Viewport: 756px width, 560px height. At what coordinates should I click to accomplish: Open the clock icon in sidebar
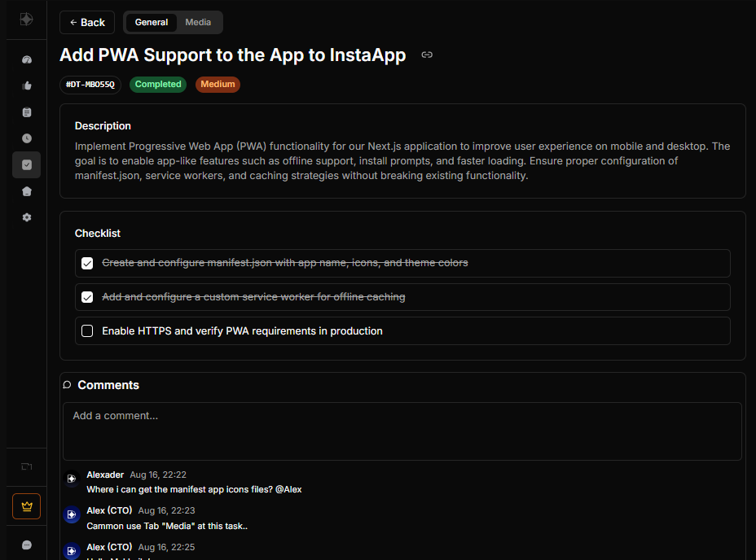pyautogui.click(x=27, y=138)
